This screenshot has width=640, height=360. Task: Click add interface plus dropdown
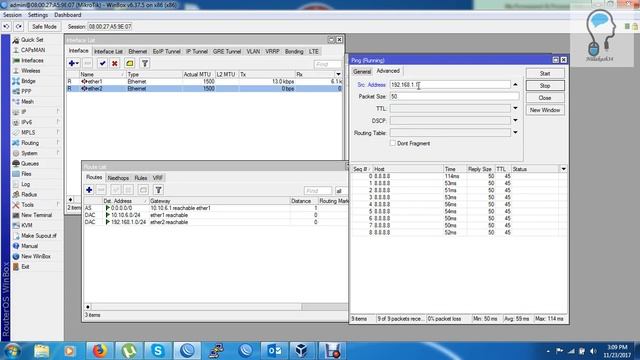73,63
